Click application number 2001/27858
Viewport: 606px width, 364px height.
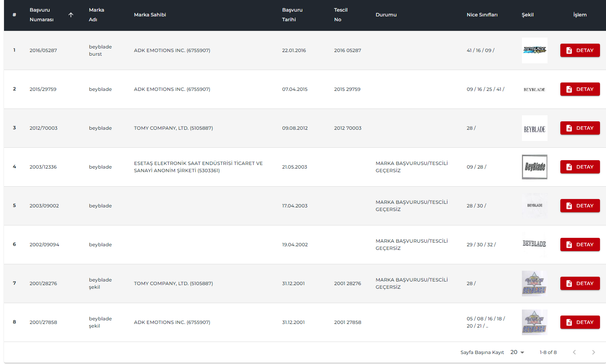[x=43, y=322]
